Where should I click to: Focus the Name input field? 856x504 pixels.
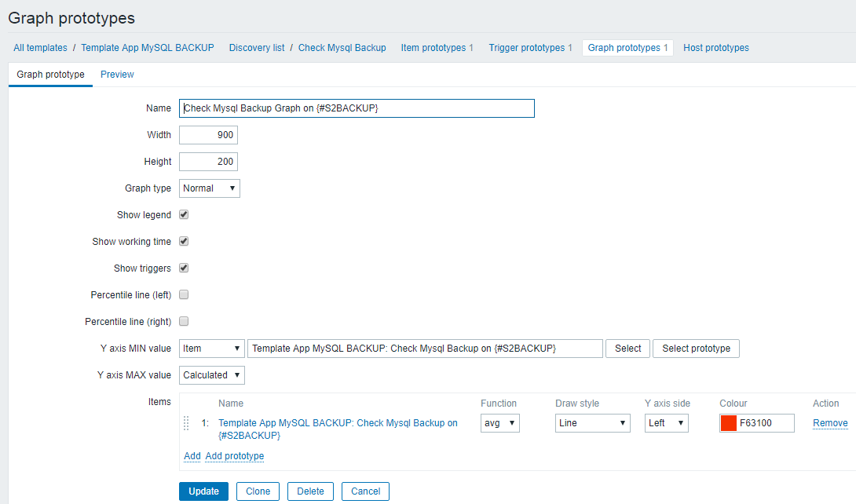point(357,108)
